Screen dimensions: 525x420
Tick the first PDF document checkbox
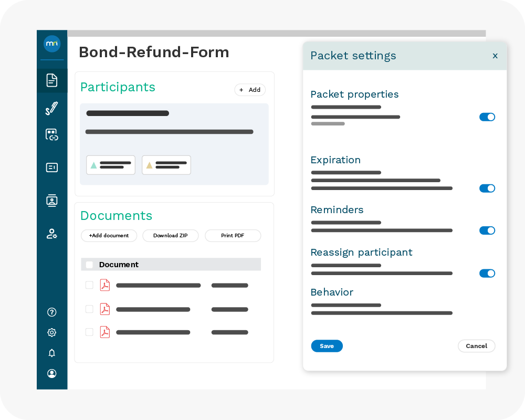89,285
